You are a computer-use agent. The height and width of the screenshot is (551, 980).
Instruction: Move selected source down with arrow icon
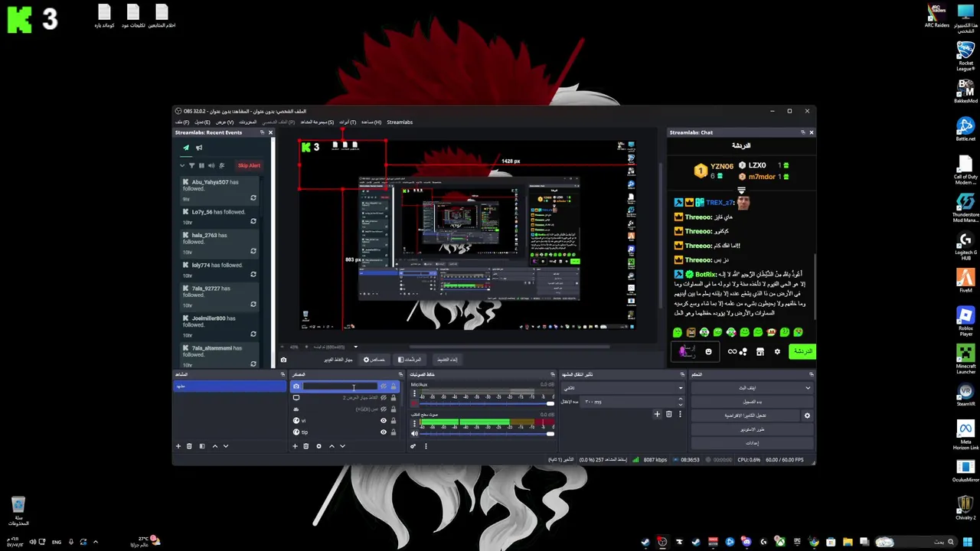pyautogui.click(x=342, y=446)
